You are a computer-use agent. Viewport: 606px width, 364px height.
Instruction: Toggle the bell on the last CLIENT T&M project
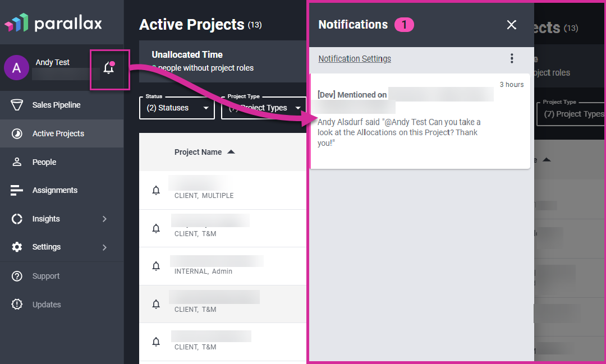coord(156,342)
